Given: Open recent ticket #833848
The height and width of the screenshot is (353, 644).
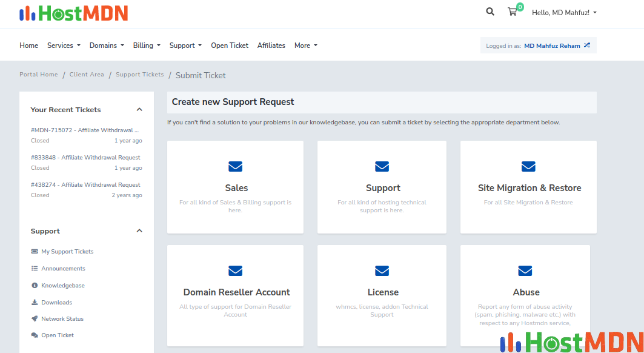Looking at the screenshot, I should point(85,157).
